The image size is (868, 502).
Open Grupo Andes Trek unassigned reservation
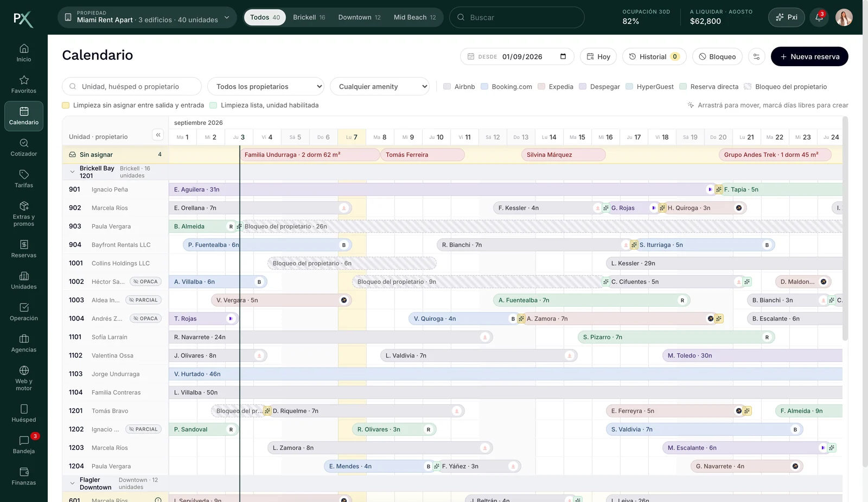tap(776, 155)
